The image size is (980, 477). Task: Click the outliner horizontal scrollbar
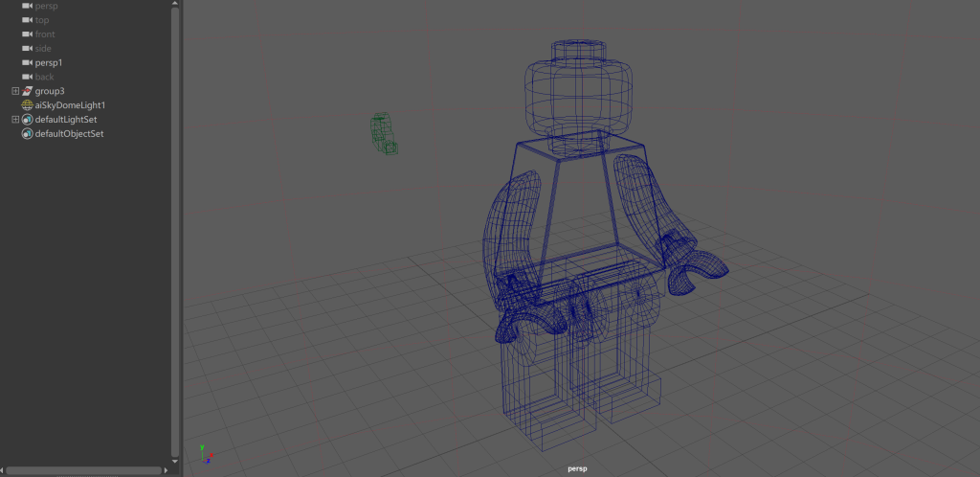pos(84,470)
